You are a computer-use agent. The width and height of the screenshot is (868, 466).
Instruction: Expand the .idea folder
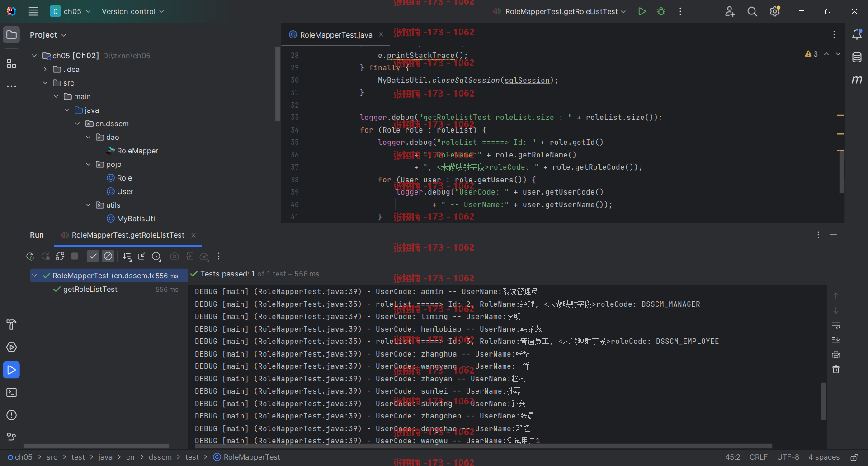tap(45, 69)
